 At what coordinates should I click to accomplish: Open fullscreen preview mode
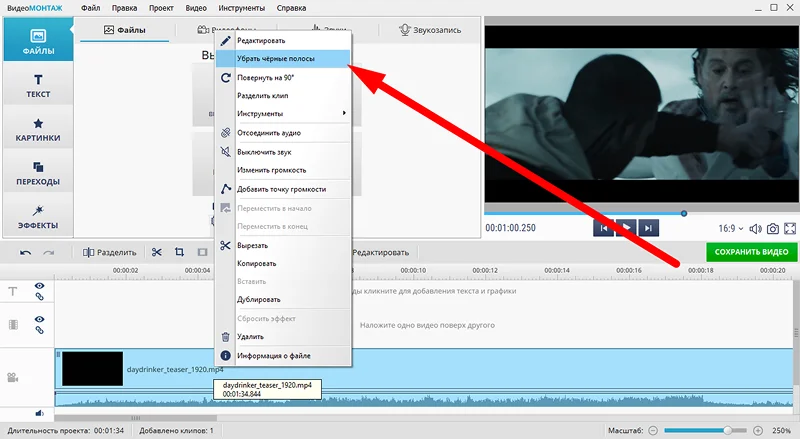tap(790, 229)
